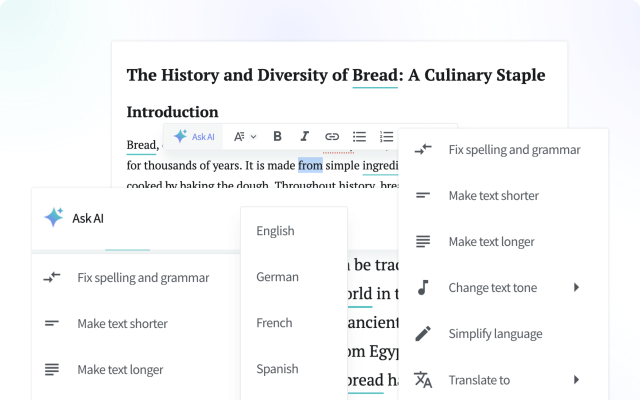Toggle the bulleted list
The width and height of the screenshot is (640, 400).
(x=360, y=137)
